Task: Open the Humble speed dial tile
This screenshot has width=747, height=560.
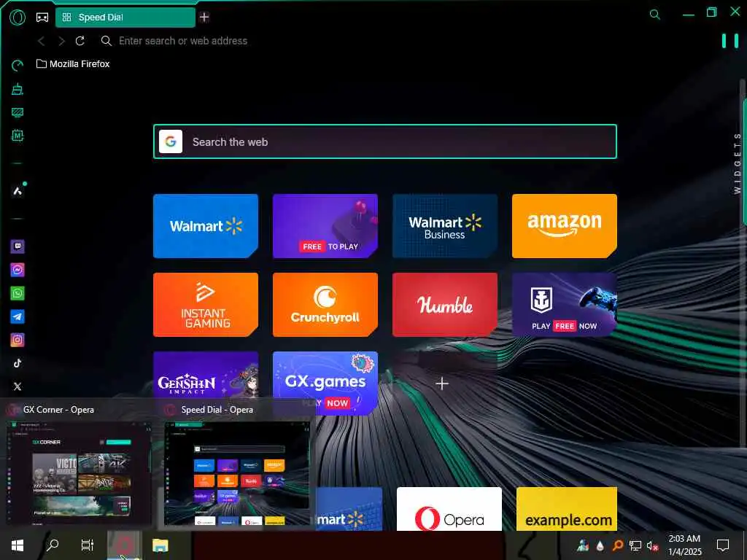Action: tap(445, 305)
